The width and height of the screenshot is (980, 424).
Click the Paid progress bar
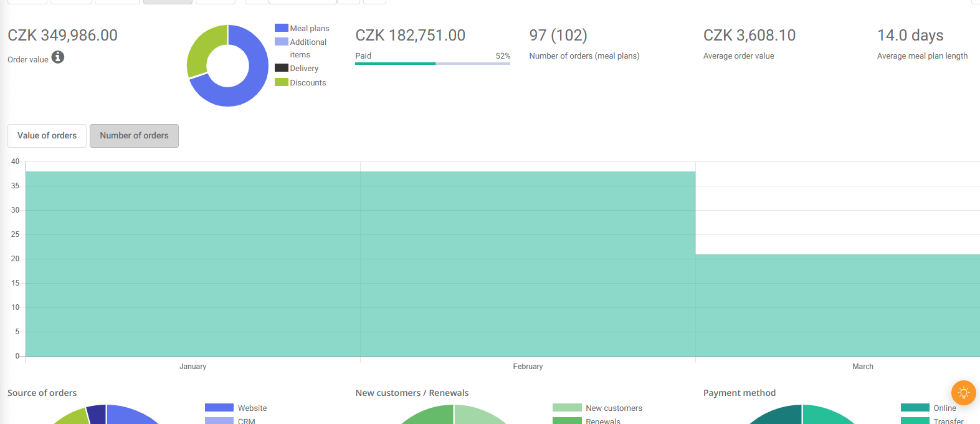click(432, 63)
